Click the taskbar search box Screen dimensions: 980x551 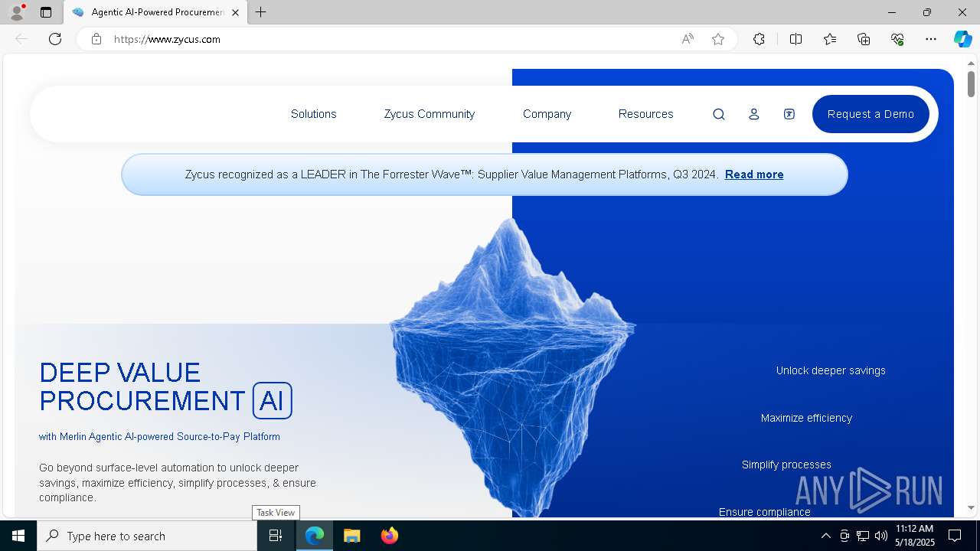[x=147, y=536]
